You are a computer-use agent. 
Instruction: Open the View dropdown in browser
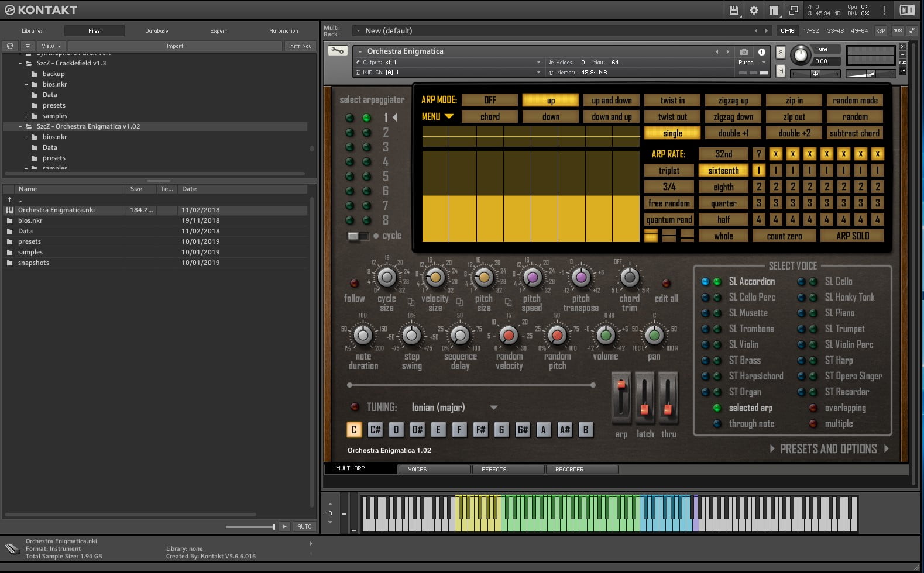(x=51, y=46)
